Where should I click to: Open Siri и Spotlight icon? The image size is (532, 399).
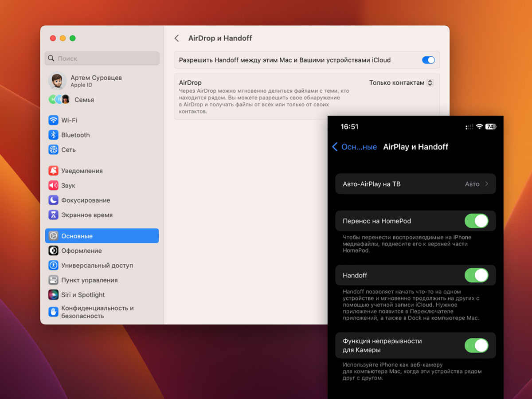pyautogui.click(x=53, y=295)
